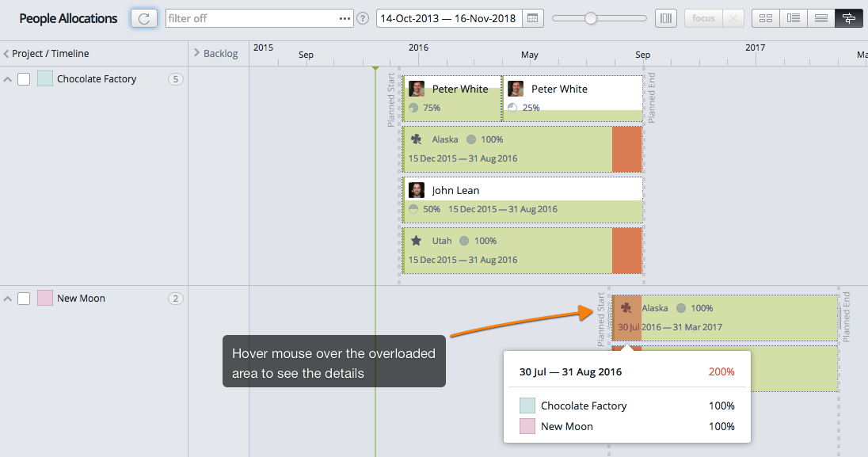Click the active timeline view icon
Image resolution: width=868 pixels, height=457 pixels.
point(848,17)
